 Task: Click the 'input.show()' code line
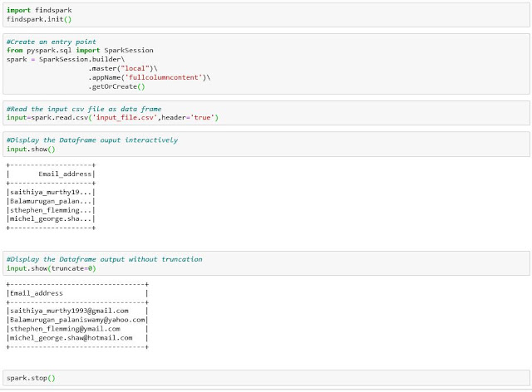click(31, 149)
